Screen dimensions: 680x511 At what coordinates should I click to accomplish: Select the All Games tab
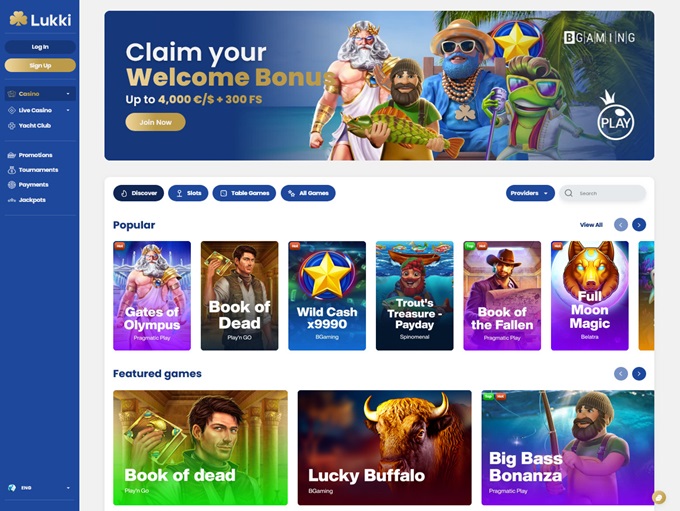click(308, 193)
